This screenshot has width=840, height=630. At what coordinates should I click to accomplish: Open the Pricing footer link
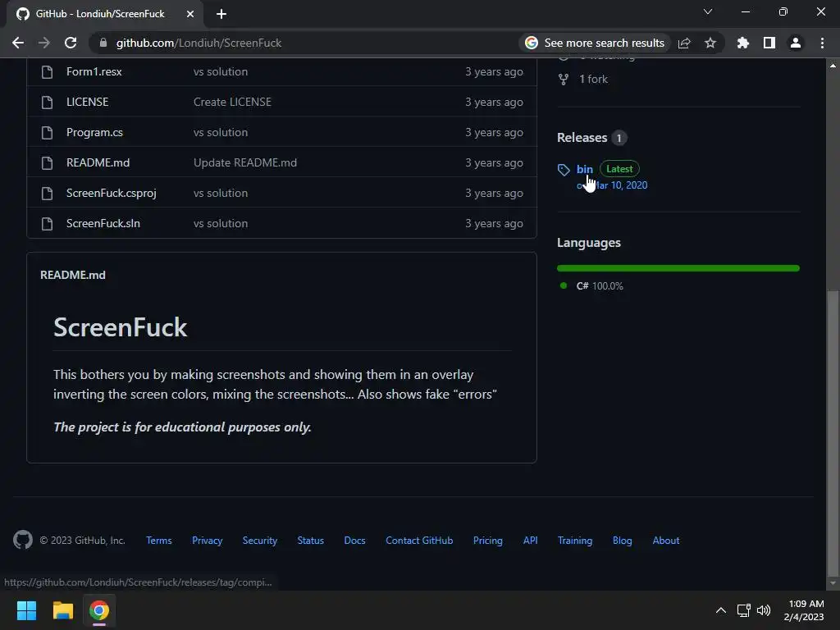488,541
